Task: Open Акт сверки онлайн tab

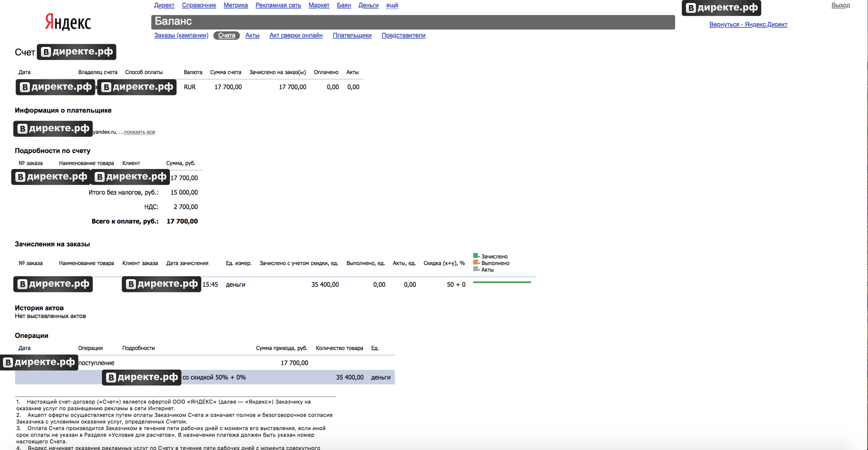Action: click(296, 35)
